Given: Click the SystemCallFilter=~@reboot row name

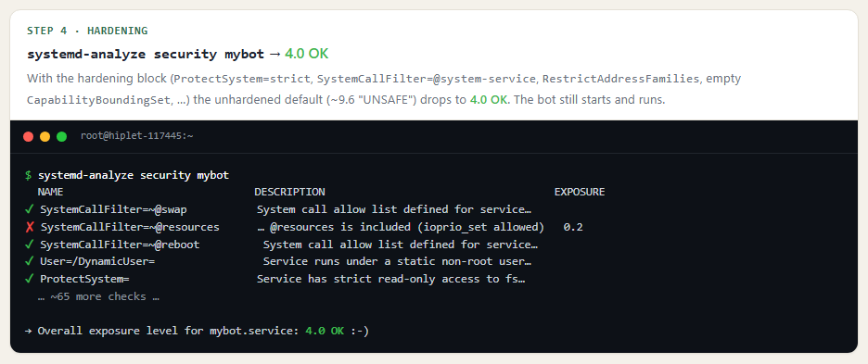Looking at the screenshot, I should 121,245.
